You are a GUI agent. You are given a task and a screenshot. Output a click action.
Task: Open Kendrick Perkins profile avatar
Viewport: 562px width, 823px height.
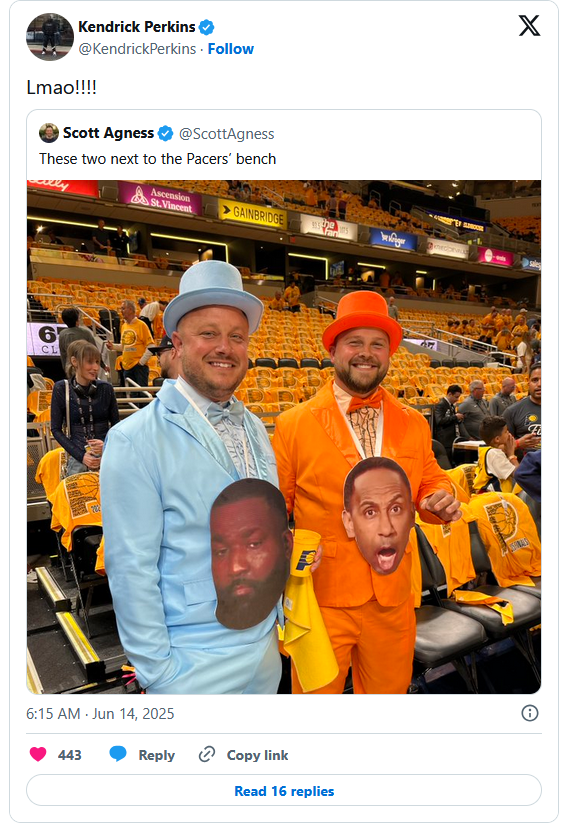click(x=50, y=37)
